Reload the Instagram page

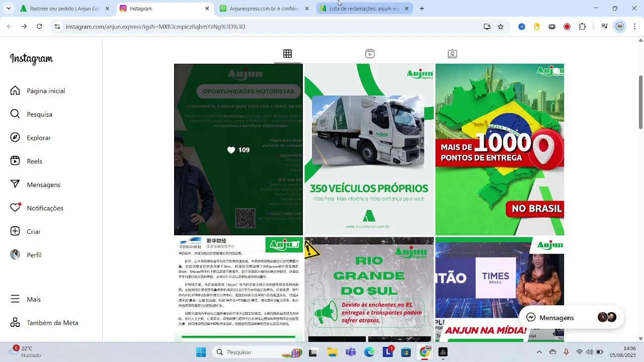point(39,27)
